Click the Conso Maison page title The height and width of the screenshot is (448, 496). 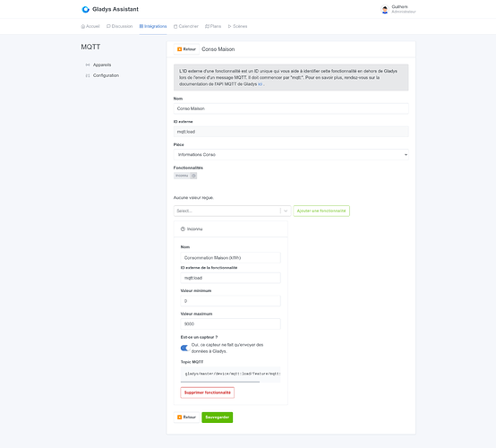pos(218,49)
